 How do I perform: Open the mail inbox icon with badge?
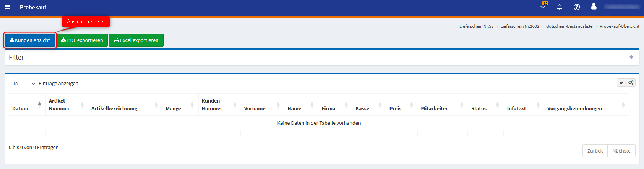tap(543, 7)
